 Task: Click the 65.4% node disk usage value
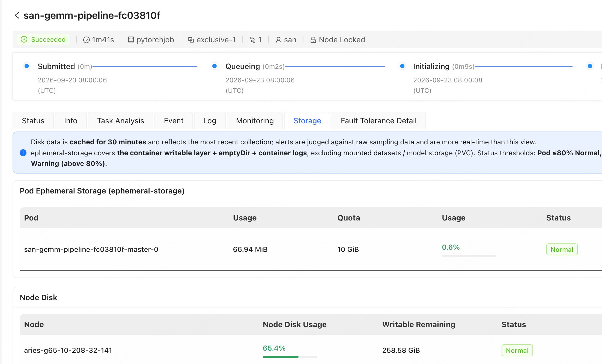pos(274,348)
